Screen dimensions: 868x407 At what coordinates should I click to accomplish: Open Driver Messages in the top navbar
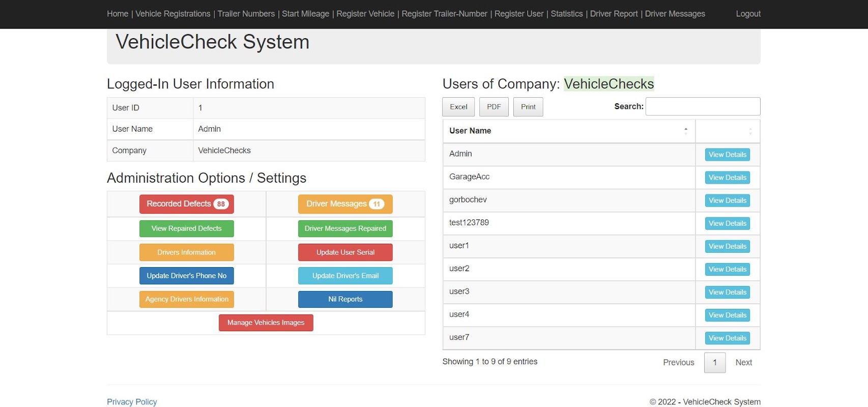[675, 14]
